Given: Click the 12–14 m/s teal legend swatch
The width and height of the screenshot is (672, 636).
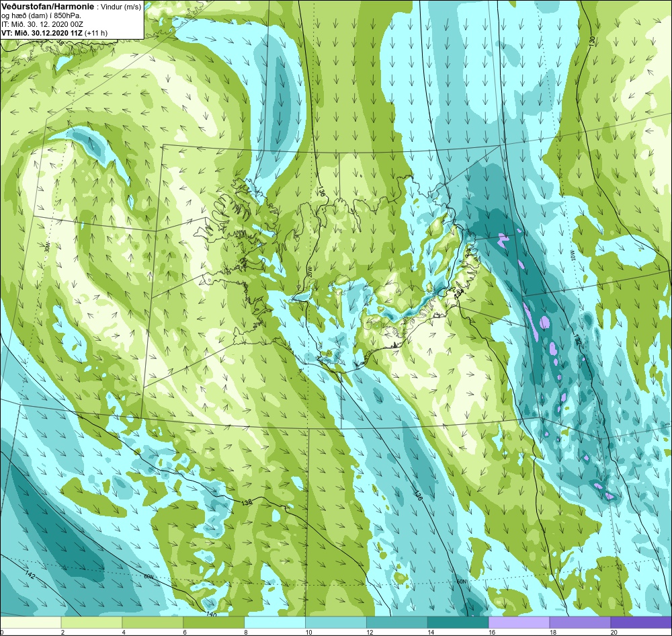Looking at the screenshot, I should tap(397, 623).
